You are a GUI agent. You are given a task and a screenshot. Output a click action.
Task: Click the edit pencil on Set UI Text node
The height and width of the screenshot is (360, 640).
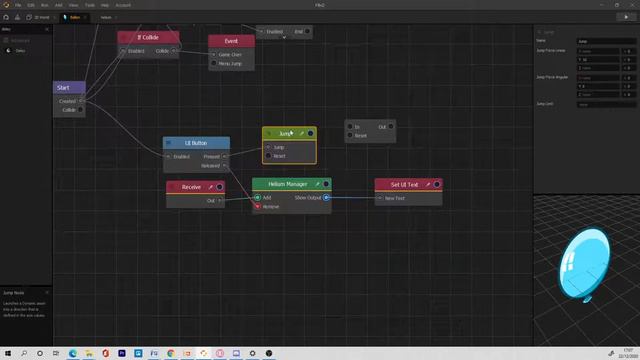[x=428, y=184]
